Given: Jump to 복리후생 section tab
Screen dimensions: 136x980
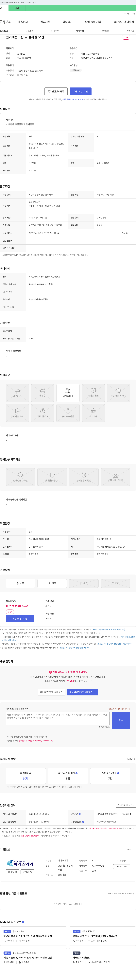Looking at the screenshot, I should click(x=80, y=31).
